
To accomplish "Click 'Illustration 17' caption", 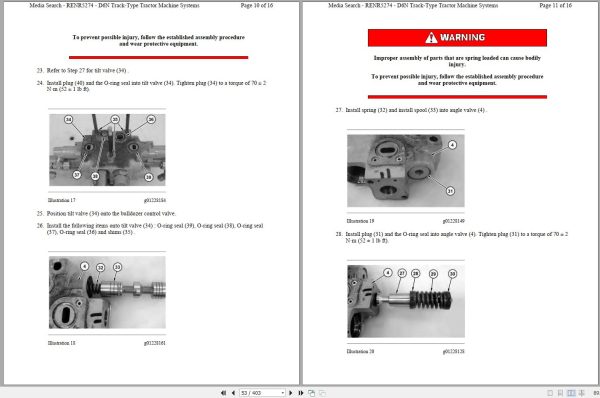I will click(62, 200).
